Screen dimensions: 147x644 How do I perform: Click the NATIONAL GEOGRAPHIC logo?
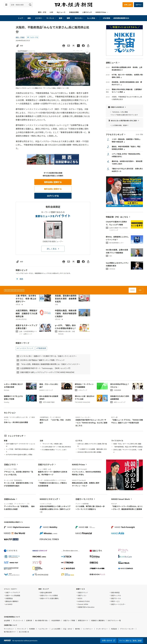click(x=37, y=568)
